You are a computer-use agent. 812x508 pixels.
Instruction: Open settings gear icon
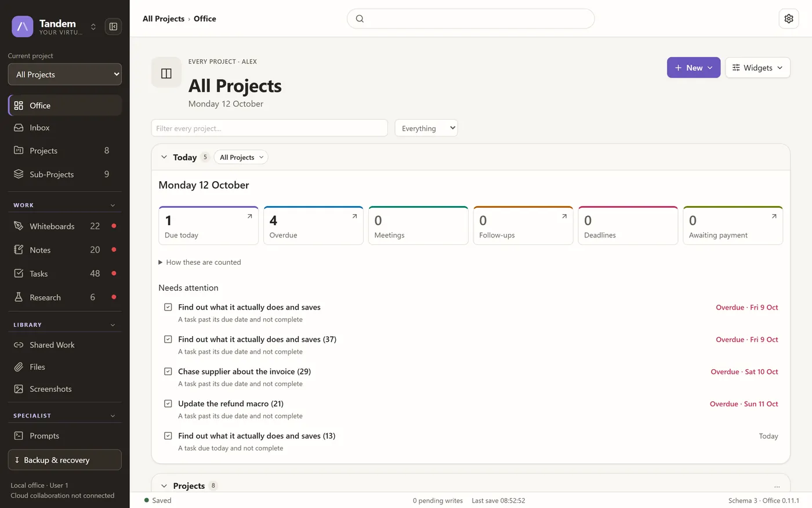click(x=789, y=19)
